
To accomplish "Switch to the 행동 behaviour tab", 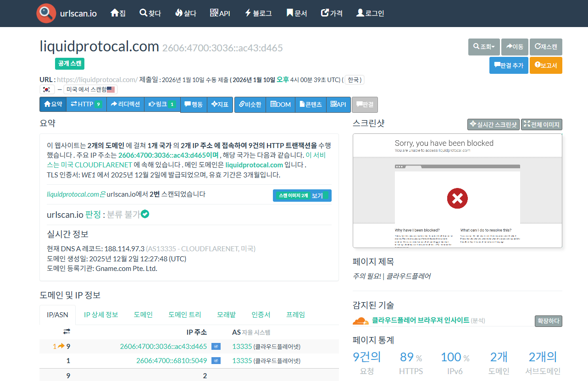I will point(194,105).
